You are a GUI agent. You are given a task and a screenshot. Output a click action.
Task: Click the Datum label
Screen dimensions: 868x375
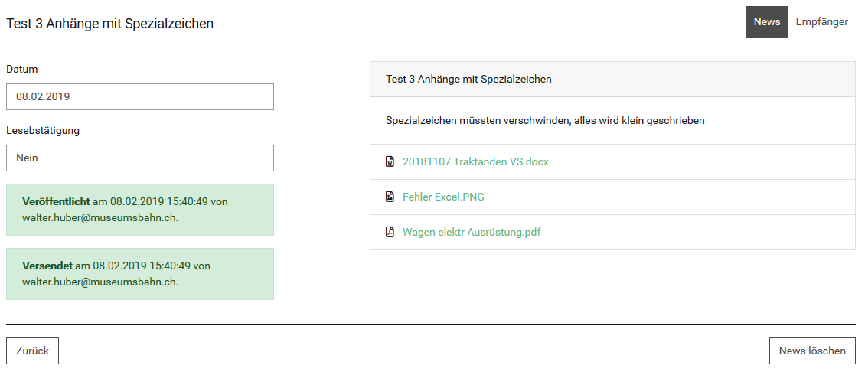click(22, 69)
